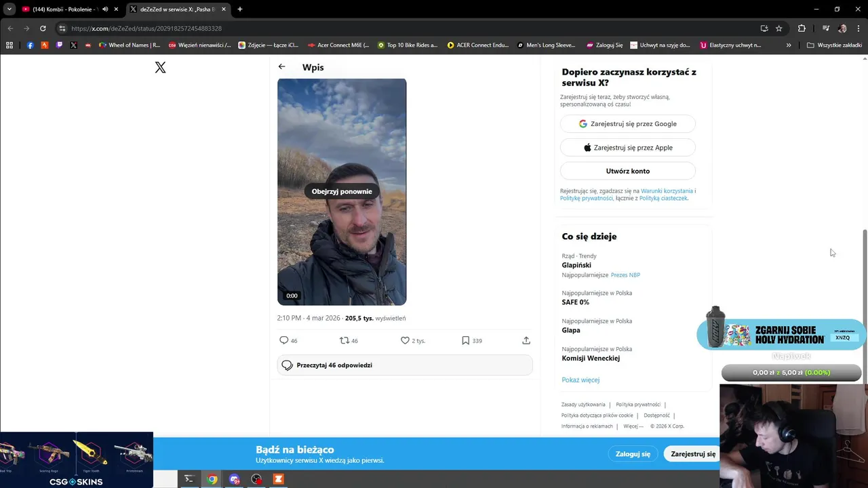Click the install app icon in address bar

pos(764,28)
